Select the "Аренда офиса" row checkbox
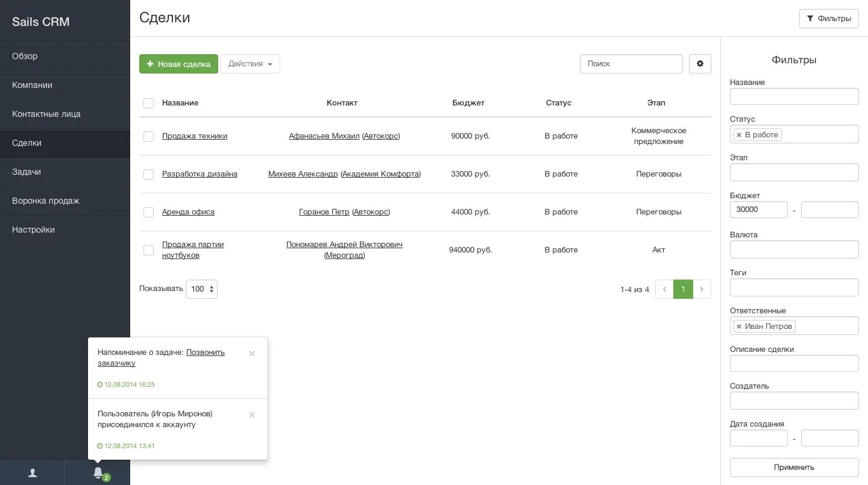This screenshot has height=485, width=868. (149, 213)
